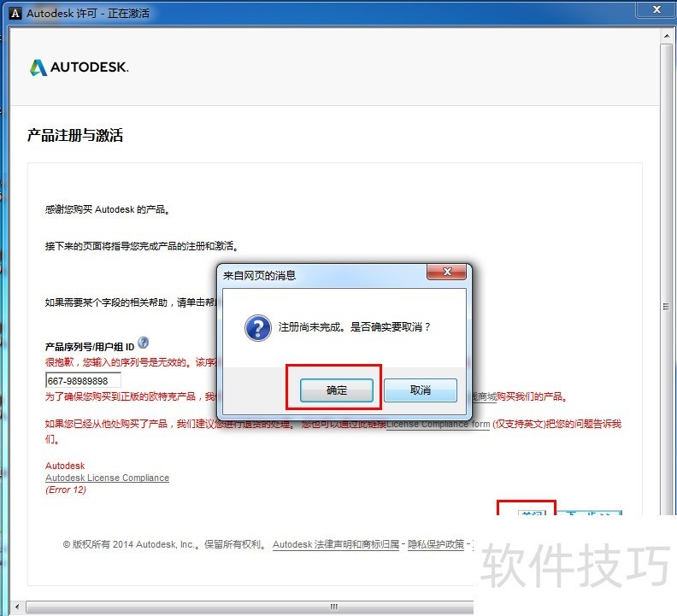Image resolution: width=677 pixels, height=616 pixels.
Task: Close the 来自网页的消息 dialog with its X
Action: pyautogui.click(x=446, y=272)
